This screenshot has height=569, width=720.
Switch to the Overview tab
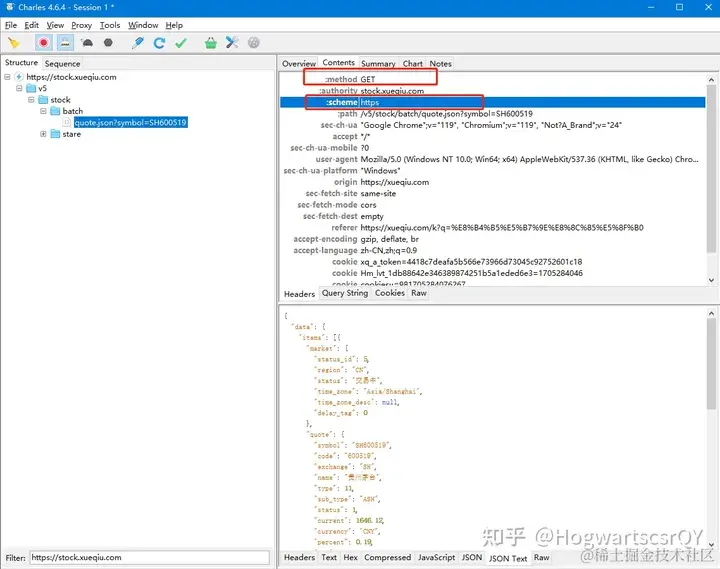click(x=299, y=63)
